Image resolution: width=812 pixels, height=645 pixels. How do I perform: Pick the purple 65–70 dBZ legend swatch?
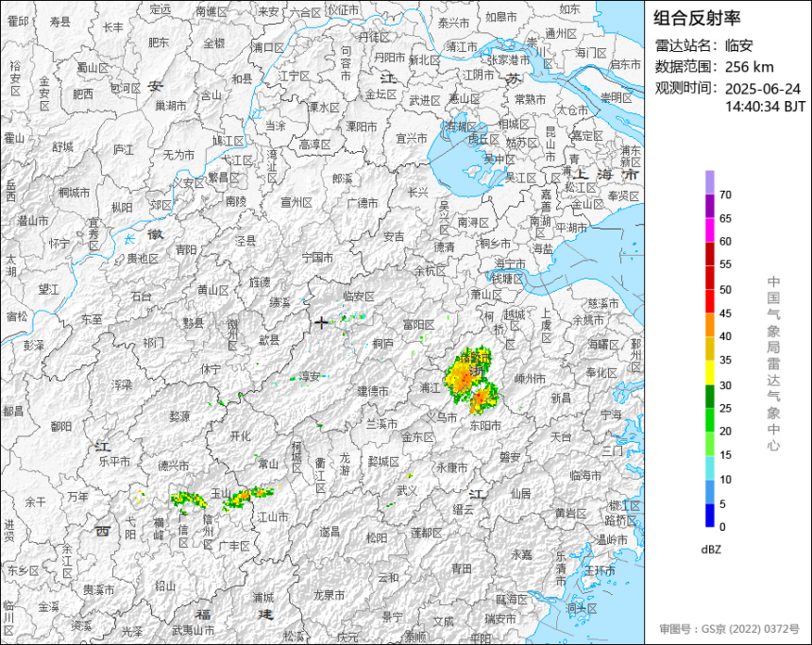click(x=709, y=206)
